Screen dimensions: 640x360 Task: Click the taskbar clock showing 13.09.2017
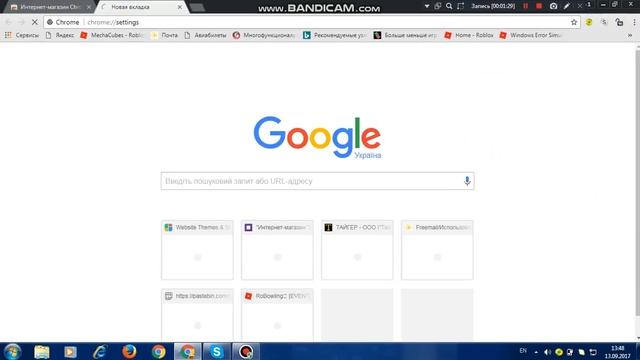[618, 352]
